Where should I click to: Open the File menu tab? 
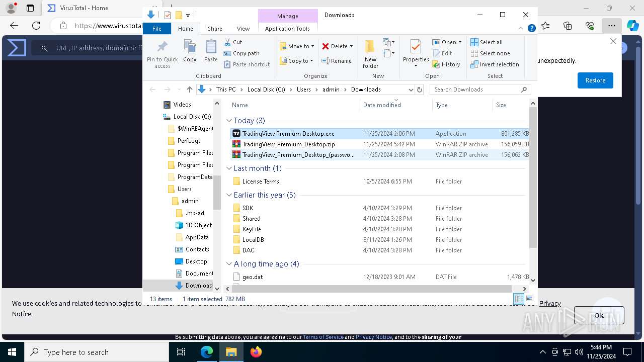[157, 29]
